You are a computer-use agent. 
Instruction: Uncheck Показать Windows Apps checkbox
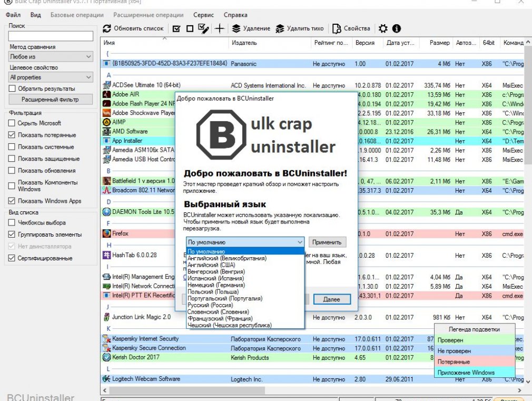[12, 201]
